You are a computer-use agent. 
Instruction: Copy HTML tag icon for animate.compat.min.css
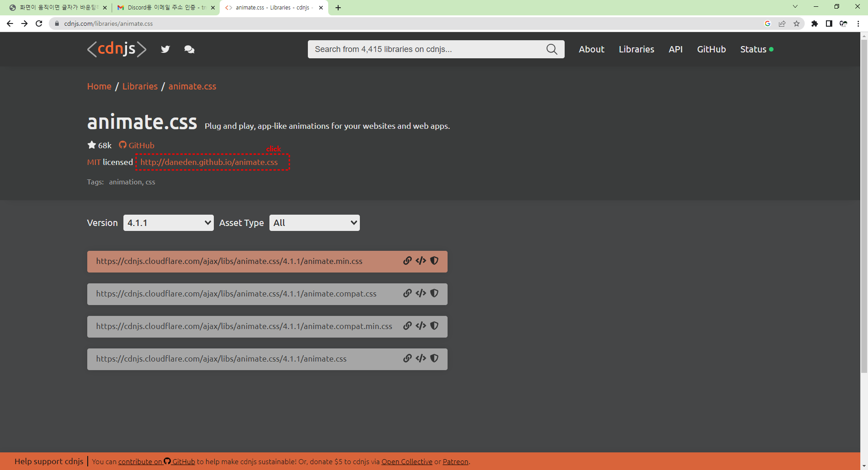coord(421,326)
